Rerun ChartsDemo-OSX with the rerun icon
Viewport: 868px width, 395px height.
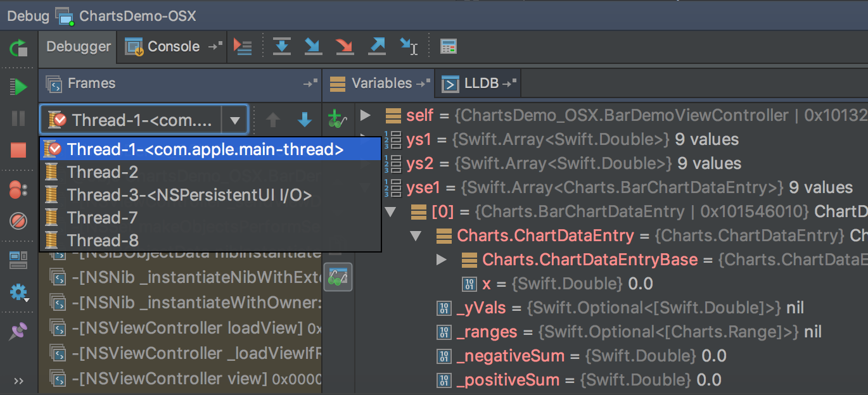pyautogui.click(x=18, y=47)
